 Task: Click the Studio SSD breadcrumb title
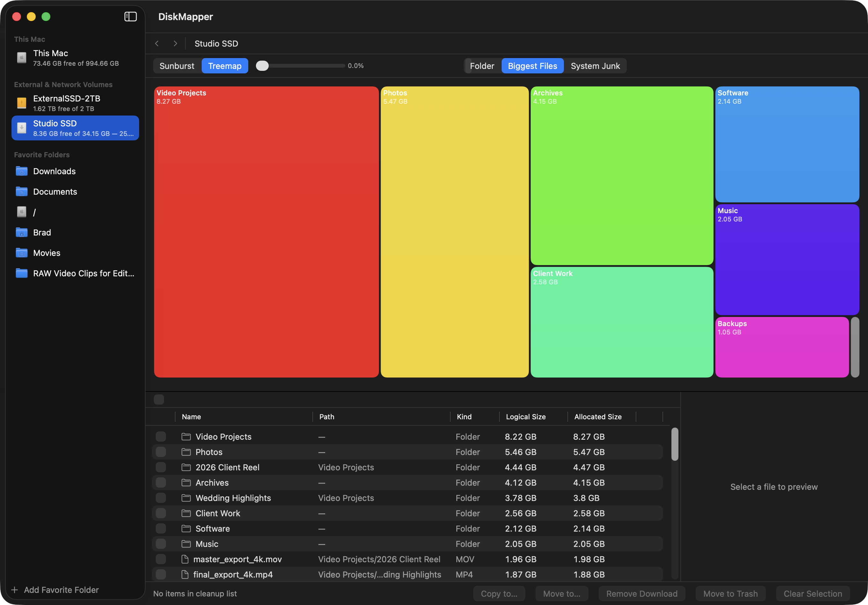tap(216, 43)
